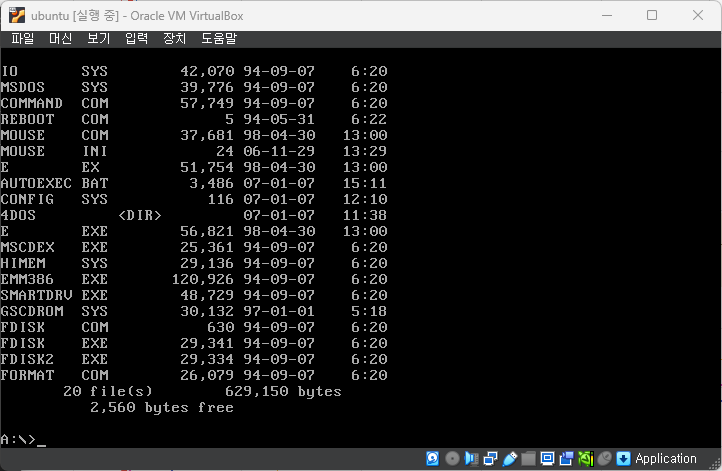
Task: Click the 94-05-31 date value
Action: pyautogui.click(x=279, y=119)
